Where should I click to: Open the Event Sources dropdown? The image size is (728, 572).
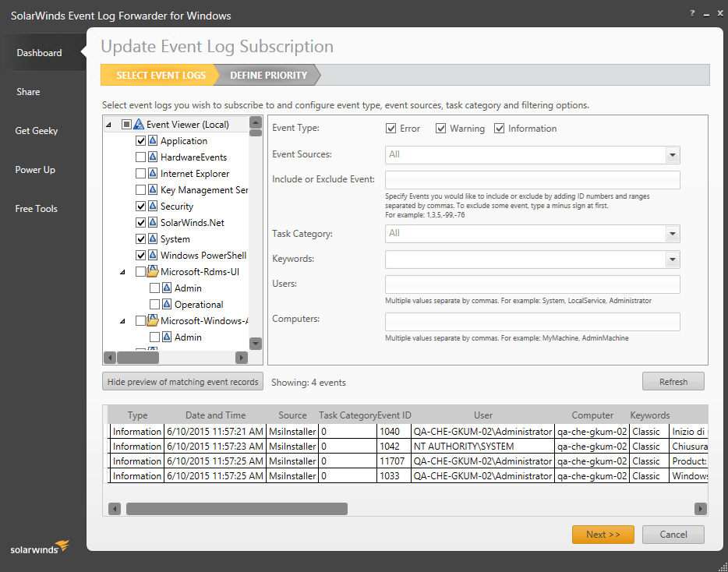click(x=673, y=155)
